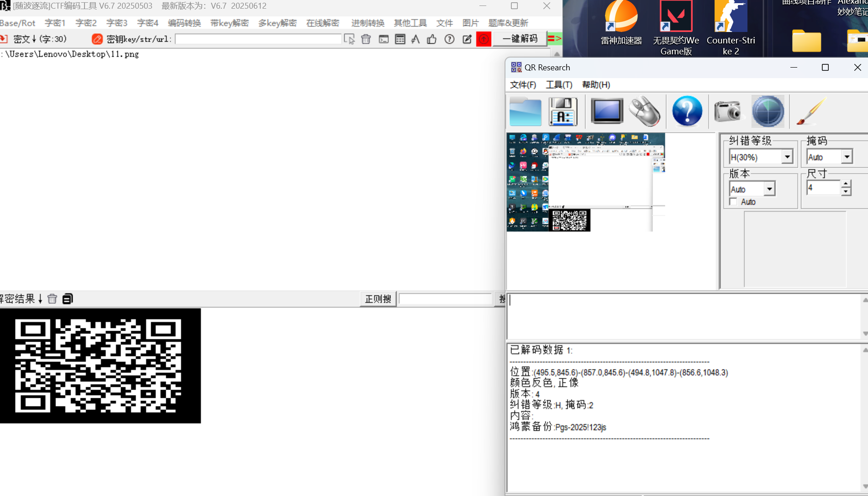Click the terminal window icon in CTF toolbar
868x496 pixels.
pyautogui.click(x=384, y=39)
